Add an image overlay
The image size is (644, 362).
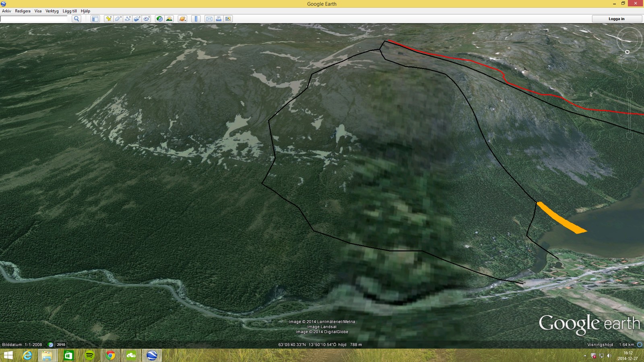[137, 19]
